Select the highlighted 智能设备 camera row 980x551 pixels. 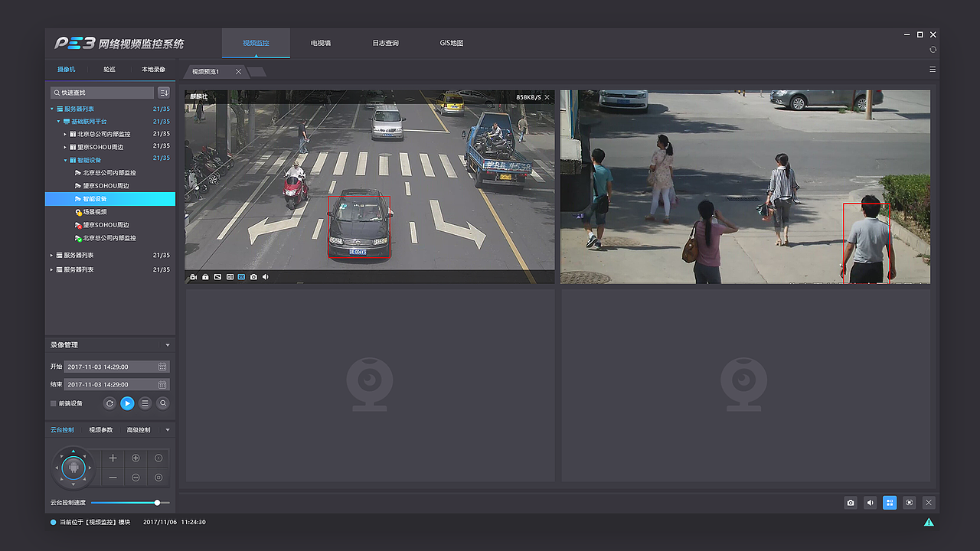pyautogui.click(x=110, y=199)
